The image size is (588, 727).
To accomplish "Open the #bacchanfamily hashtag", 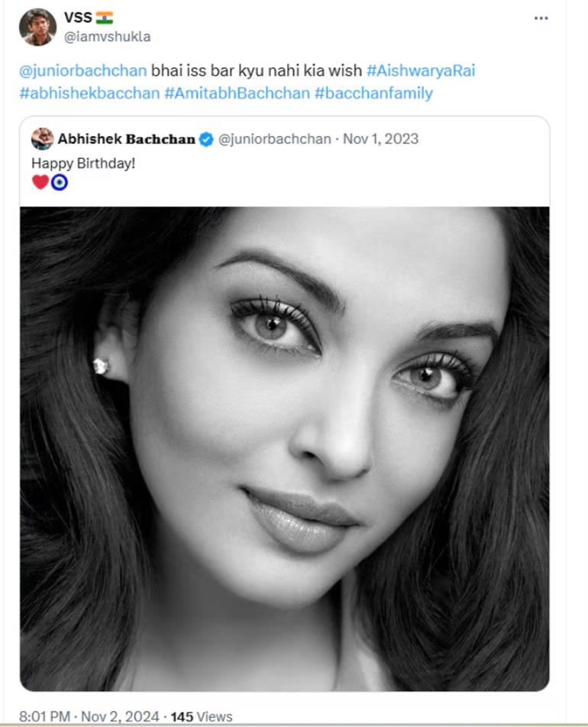I will coord(373,93).
